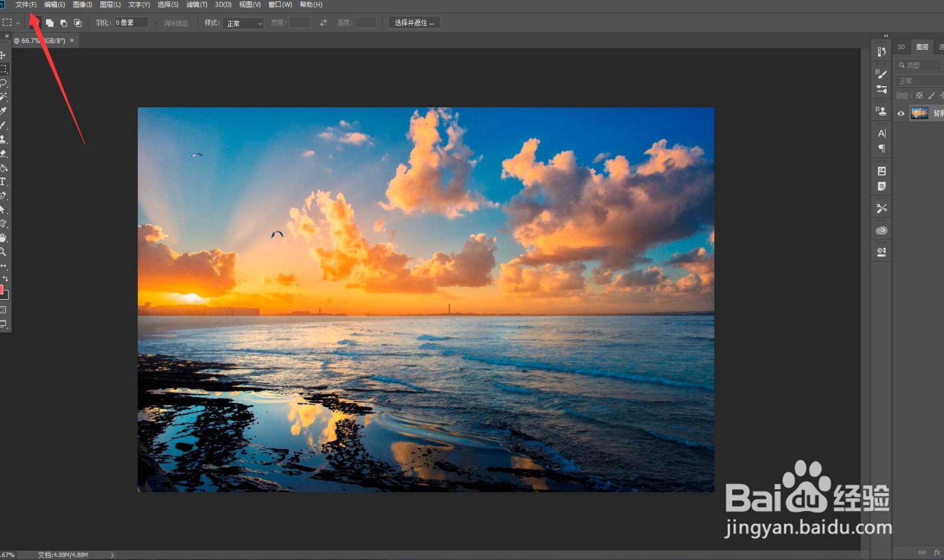Open the 编辑(E) menu
944x560 pixels.
pyautogui.click(x=55, y=5)
